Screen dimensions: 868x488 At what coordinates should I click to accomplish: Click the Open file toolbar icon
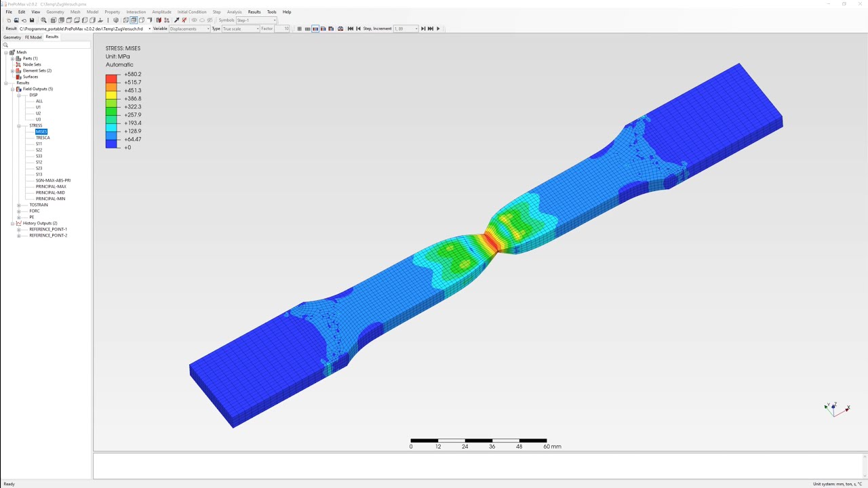click(16, 20)
